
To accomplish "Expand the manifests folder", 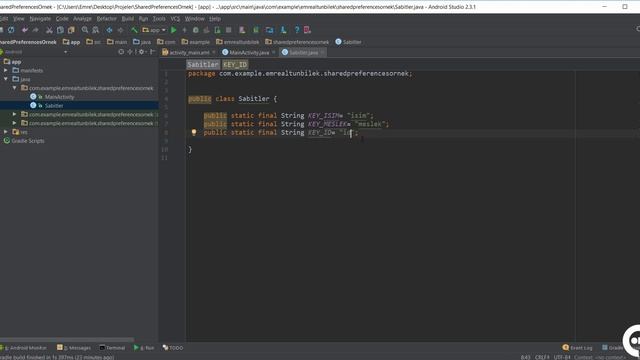I will click(6, 70).
